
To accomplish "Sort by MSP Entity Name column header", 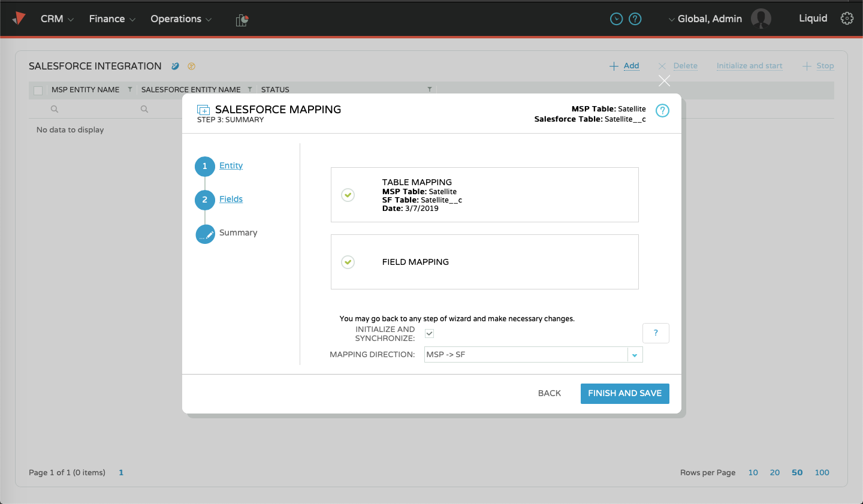I will (x=85, y=90).
